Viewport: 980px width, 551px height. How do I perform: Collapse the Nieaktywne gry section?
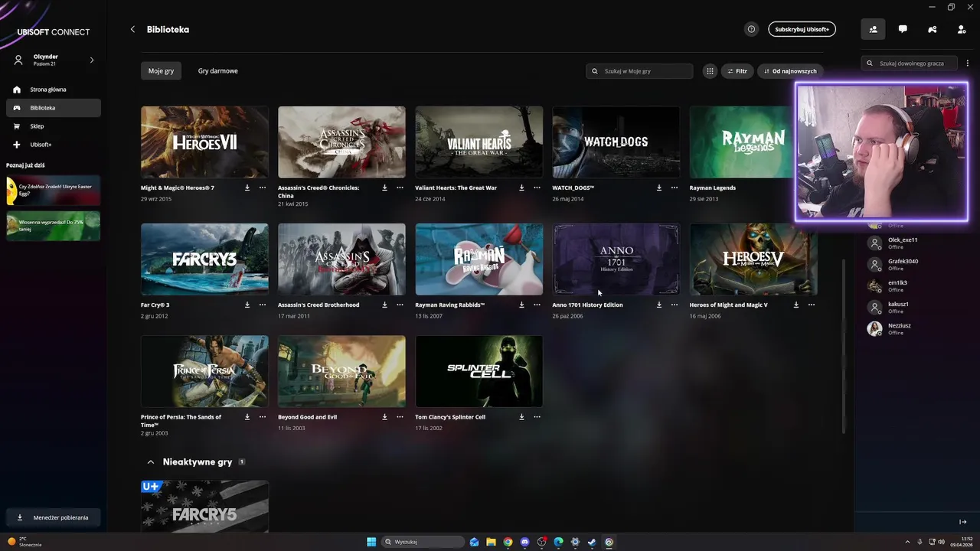point(151,462)
